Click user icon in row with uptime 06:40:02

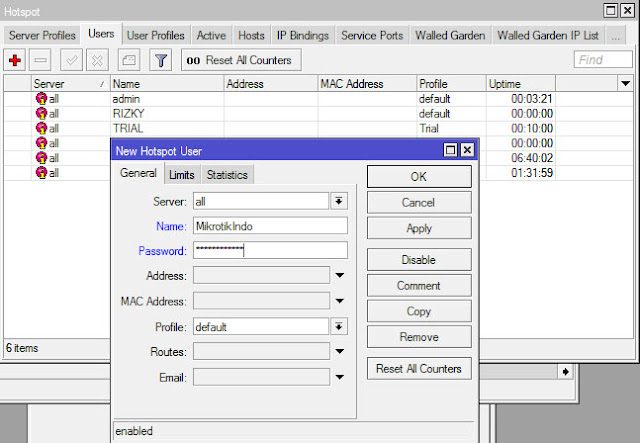tap(41, 158)
